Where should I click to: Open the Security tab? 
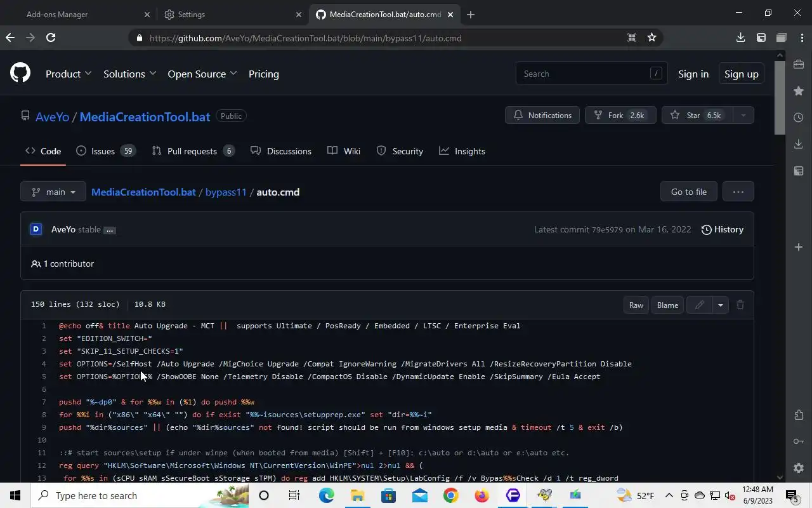400,151
